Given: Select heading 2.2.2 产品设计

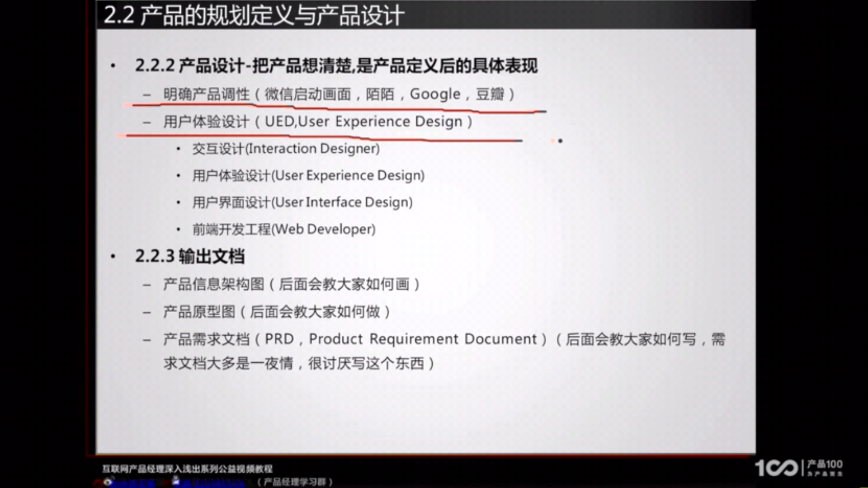Looking at the screenshot, I should point(336,66).
